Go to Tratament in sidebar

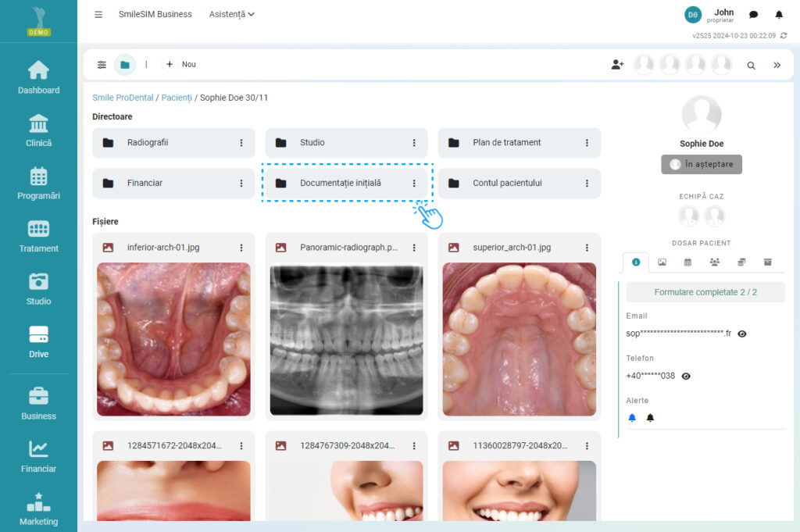(x=38, y=236)
